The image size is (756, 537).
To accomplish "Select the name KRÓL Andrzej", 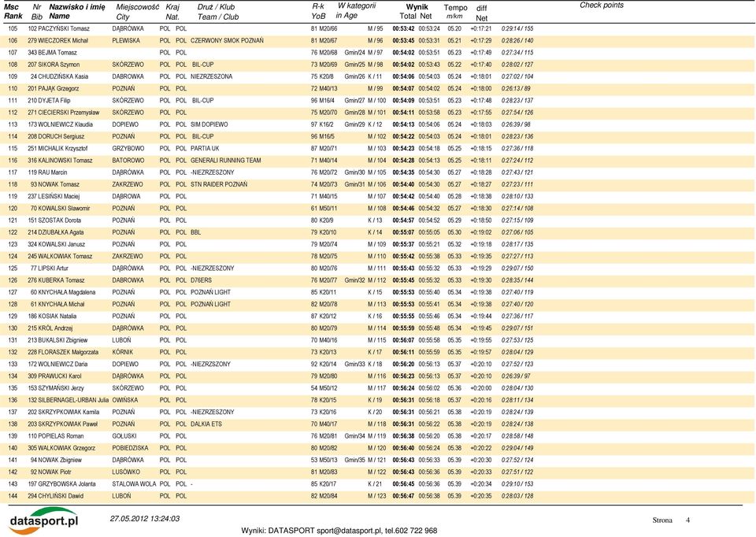I will (x=55, y=328).
